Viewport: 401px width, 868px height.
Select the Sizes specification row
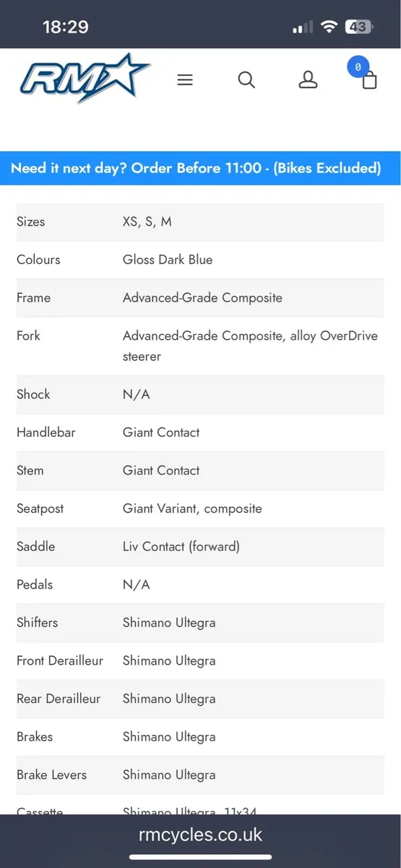tap(200, 222)
